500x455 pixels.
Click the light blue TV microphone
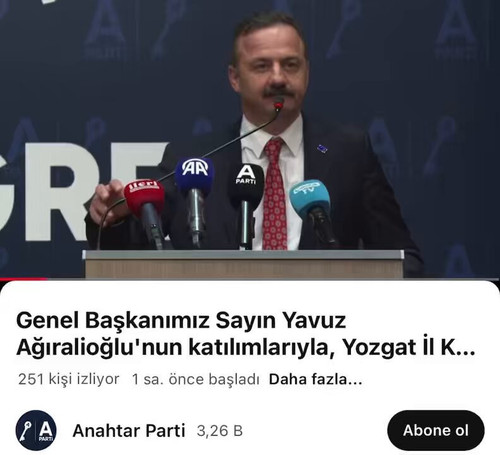(312, 208)
